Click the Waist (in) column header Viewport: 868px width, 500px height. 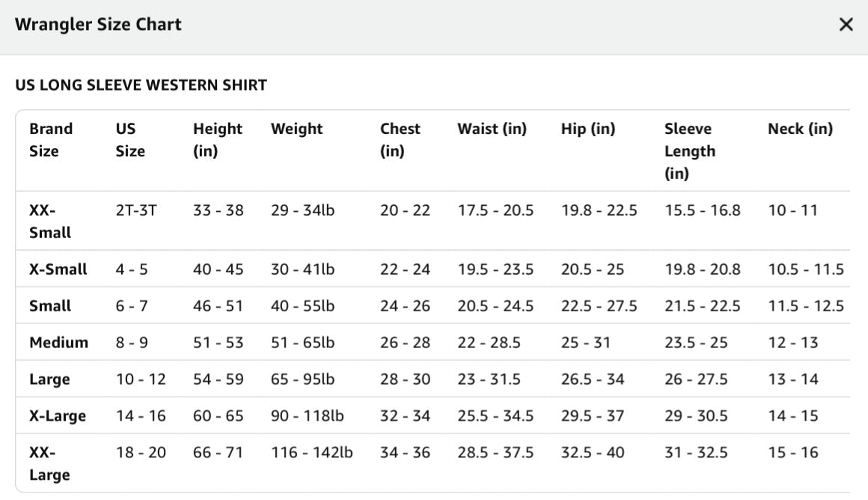(x=492, y=129)
